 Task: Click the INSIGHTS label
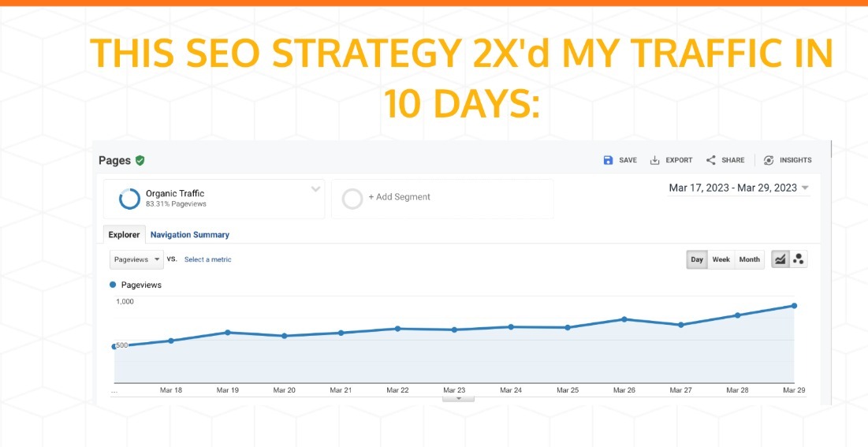point(795,160)
